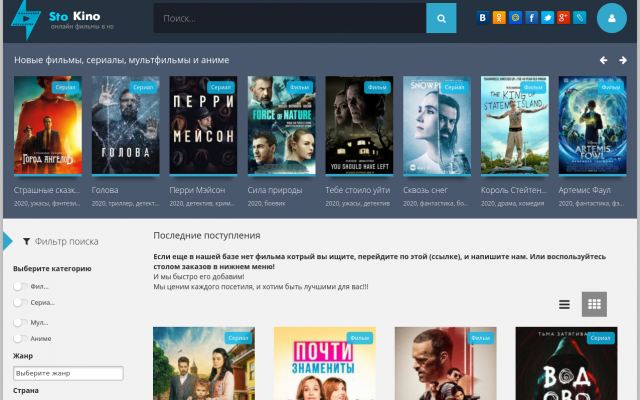
Task: Click the Фильм badge on Почти знамениты
Action: pyautogui.click(x=360, y=338)
